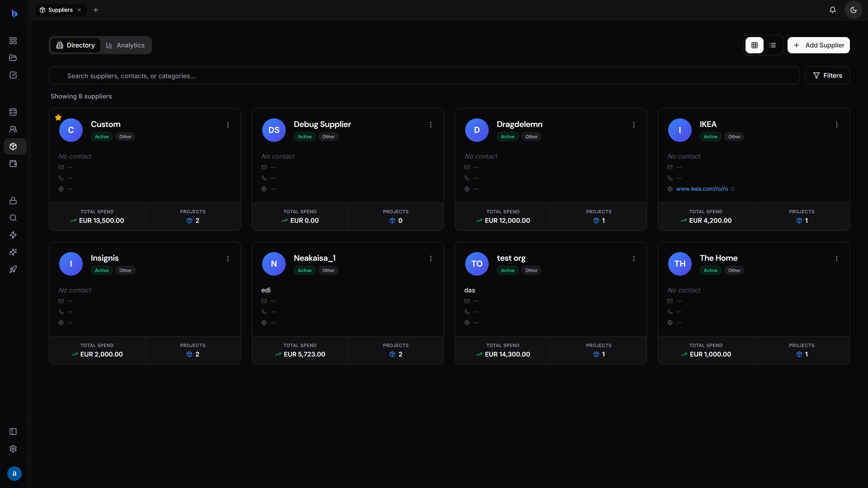The width and height of the screenshot is (868, 488).
Task: Switch to grid view
Action: [755, 45]
